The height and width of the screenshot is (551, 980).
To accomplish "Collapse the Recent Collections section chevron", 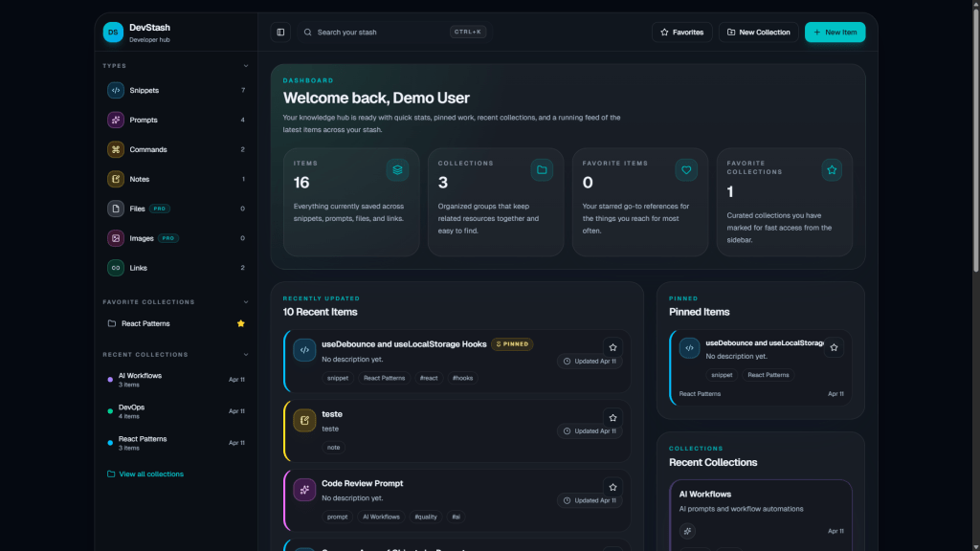I will (246, 355).
